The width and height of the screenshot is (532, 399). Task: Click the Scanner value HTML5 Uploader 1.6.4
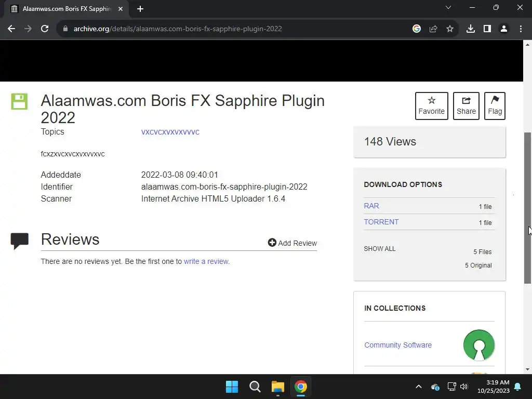213,199
